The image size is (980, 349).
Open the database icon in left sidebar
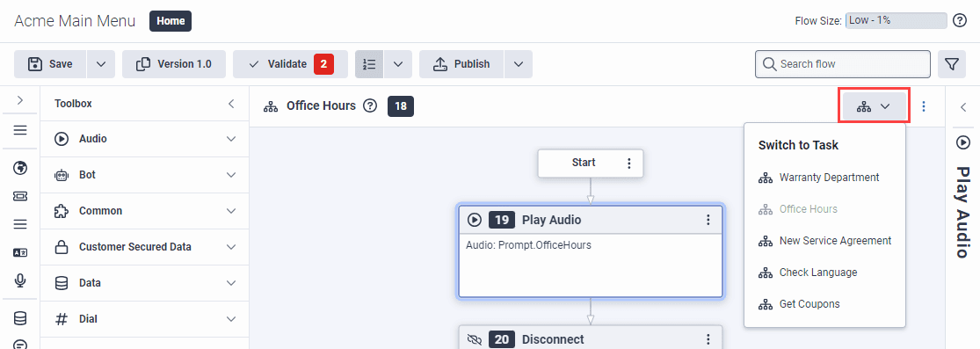[x=20, y=318]
